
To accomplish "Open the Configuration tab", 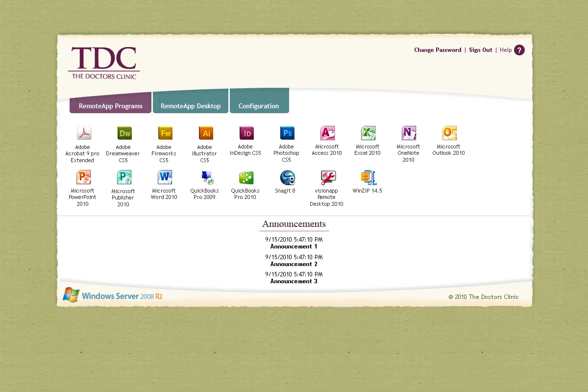I will [x=259, y=101].
